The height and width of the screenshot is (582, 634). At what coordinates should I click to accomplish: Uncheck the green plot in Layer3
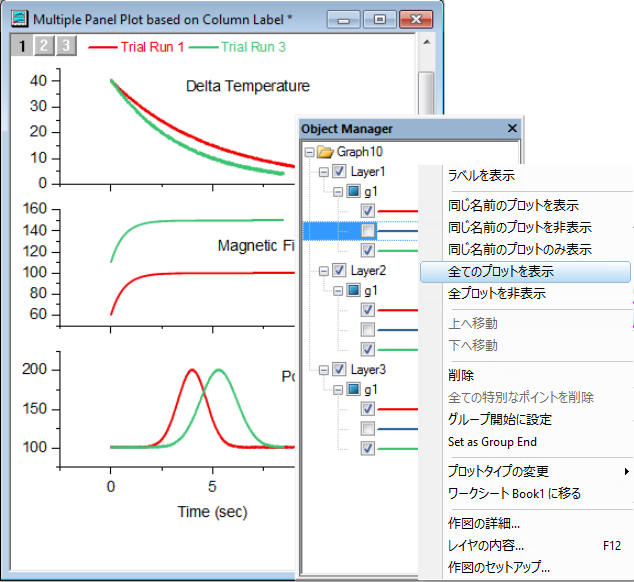click(x=368, y=449)
